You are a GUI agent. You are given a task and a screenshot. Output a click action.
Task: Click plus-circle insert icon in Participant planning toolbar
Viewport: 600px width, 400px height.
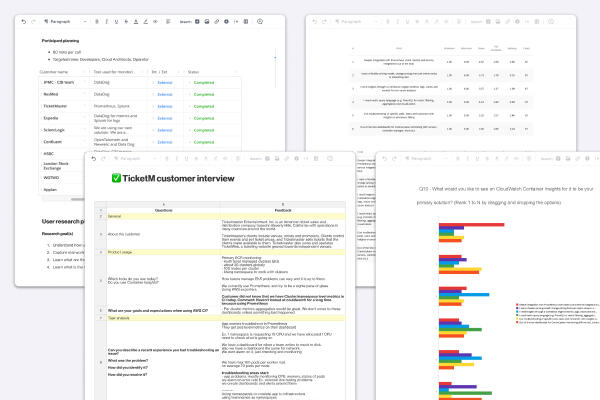tap(226, 22)
